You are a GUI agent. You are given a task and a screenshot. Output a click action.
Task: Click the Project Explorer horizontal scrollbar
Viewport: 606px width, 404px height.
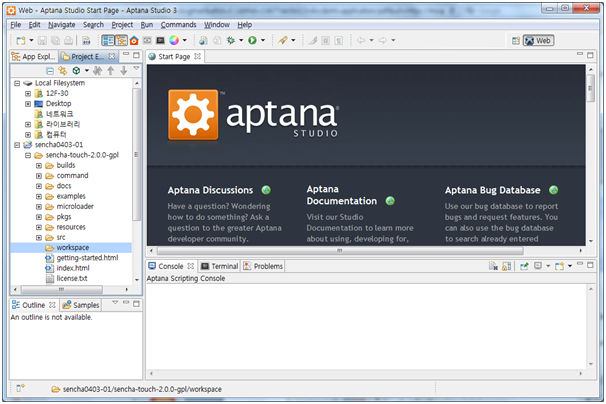(x=62, y=289)
